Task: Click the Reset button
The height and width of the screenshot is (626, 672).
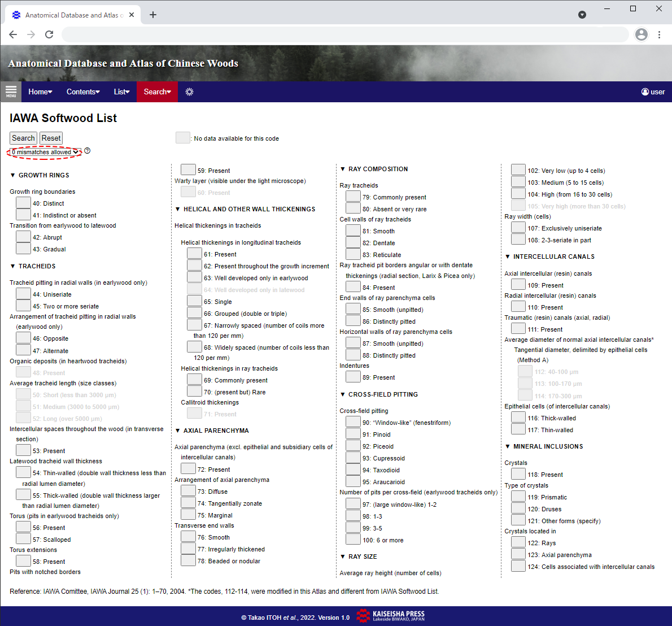Action: tap(51, 138)
